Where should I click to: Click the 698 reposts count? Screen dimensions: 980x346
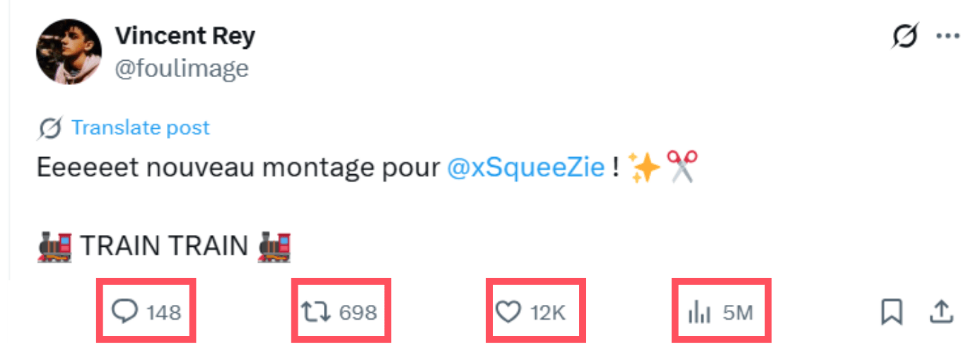tap(358, 312)
